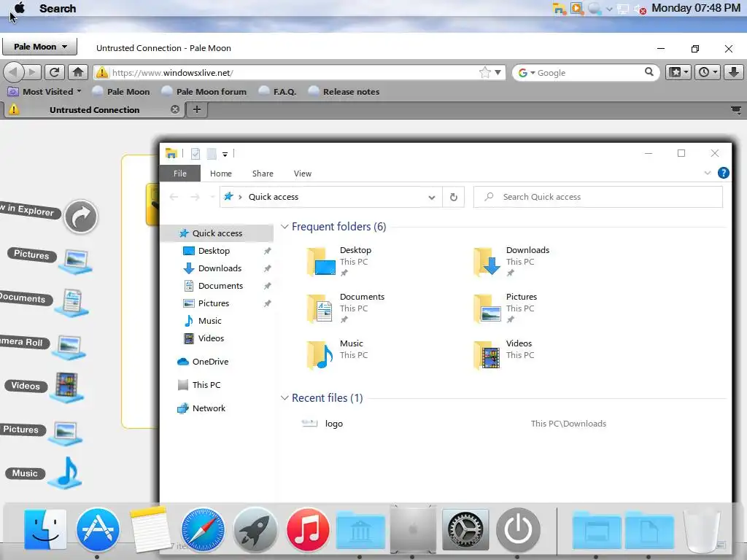Select Videos in the navigation pane
Image resolution: width=747 pixels, height=560 pixels.
pyautogui.click(x=211, y=338)
